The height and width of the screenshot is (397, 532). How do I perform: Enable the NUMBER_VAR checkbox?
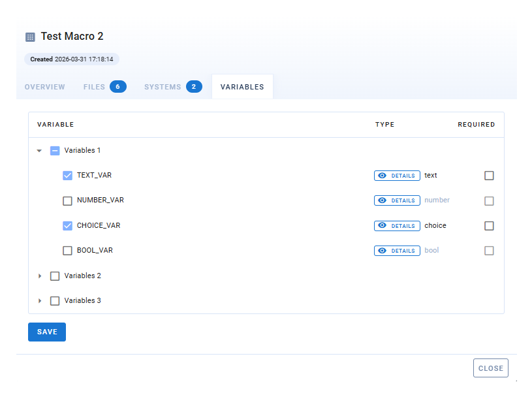(67, 200)
